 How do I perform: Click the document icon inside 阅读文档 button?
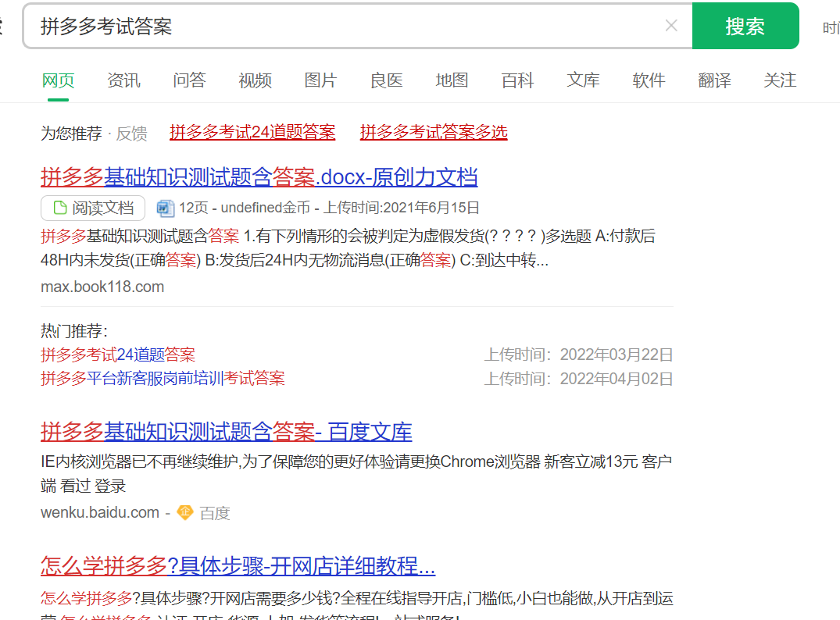click(60, 208)
